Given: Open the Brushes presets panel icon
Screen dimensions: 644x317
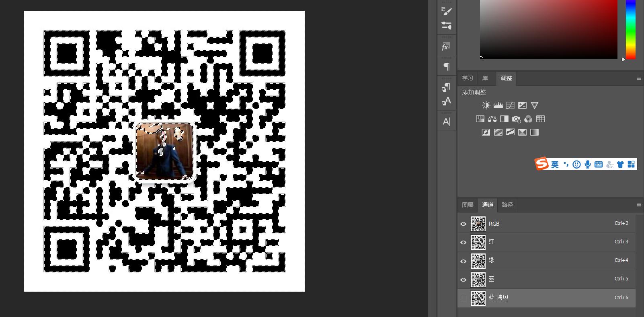Looking at the screenshot, I should click(x=447, y=26).
